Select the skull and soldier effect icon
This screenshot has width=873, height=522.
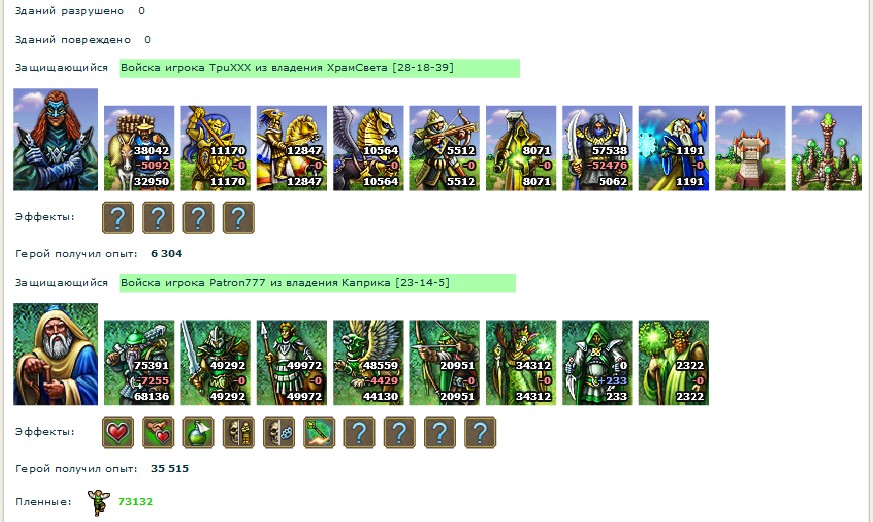(238, 432)
